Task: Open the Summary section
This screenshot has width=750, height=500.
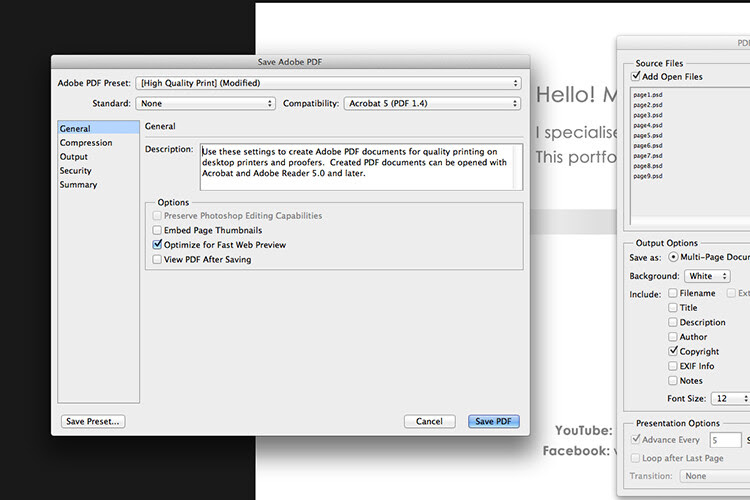Action: (78, 184)
